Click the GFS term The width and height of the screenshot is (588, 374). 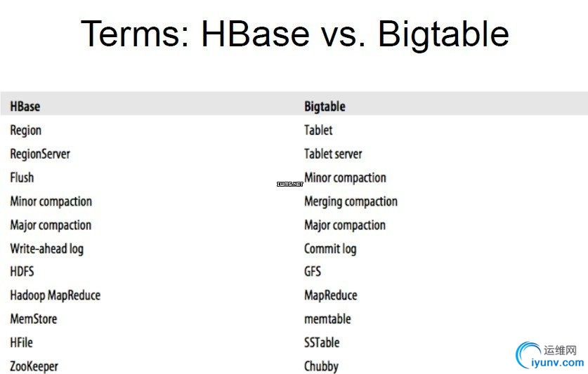click(313, 272)
